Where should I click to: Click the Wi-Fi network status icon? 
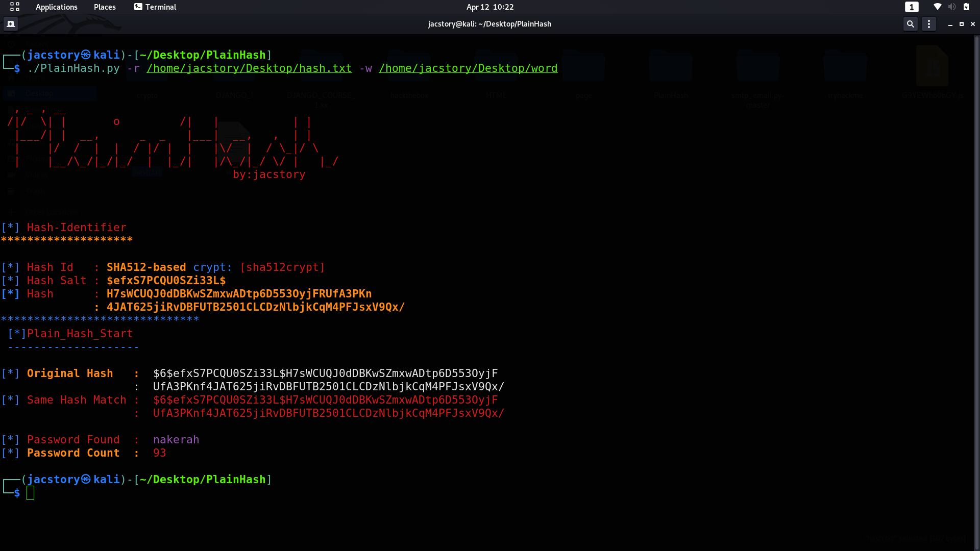click(x=937, y=7)
